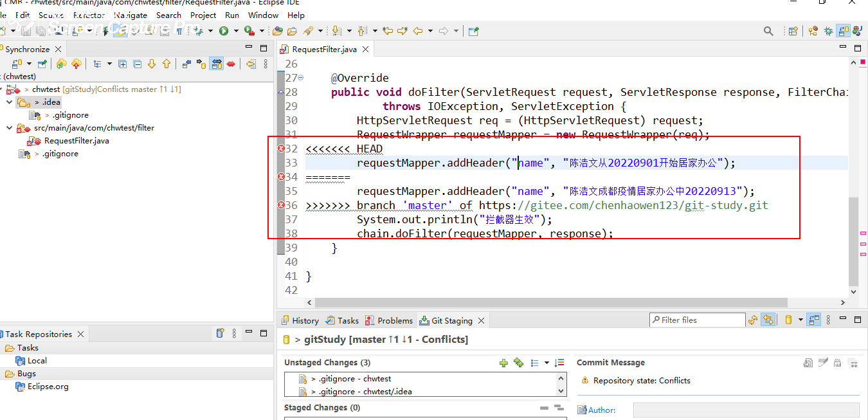This screenshot has width=868, height=420.
Task: Switch to Team Synchronizing perspective icon
Action: 844,31
